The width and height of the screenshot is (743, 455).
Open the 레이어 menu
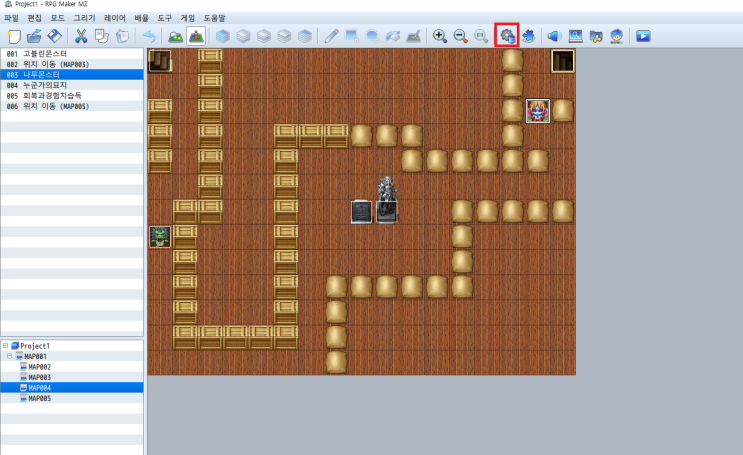(x=115, y=18)
